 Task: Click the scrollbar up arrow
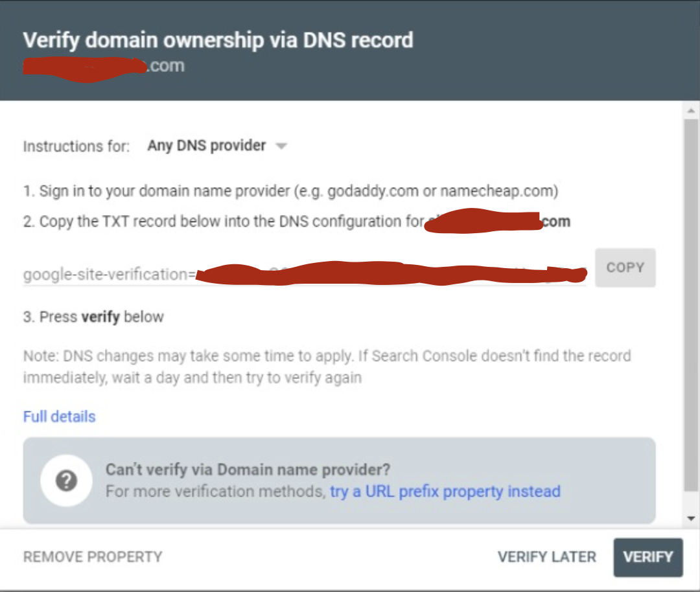pos(691,110)
